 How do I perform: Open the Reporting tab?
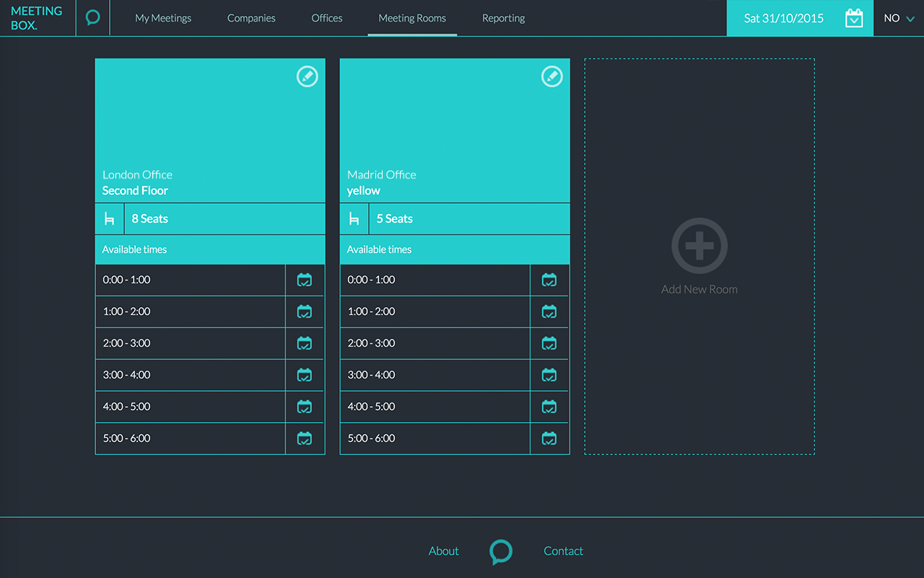coord(504,18)
